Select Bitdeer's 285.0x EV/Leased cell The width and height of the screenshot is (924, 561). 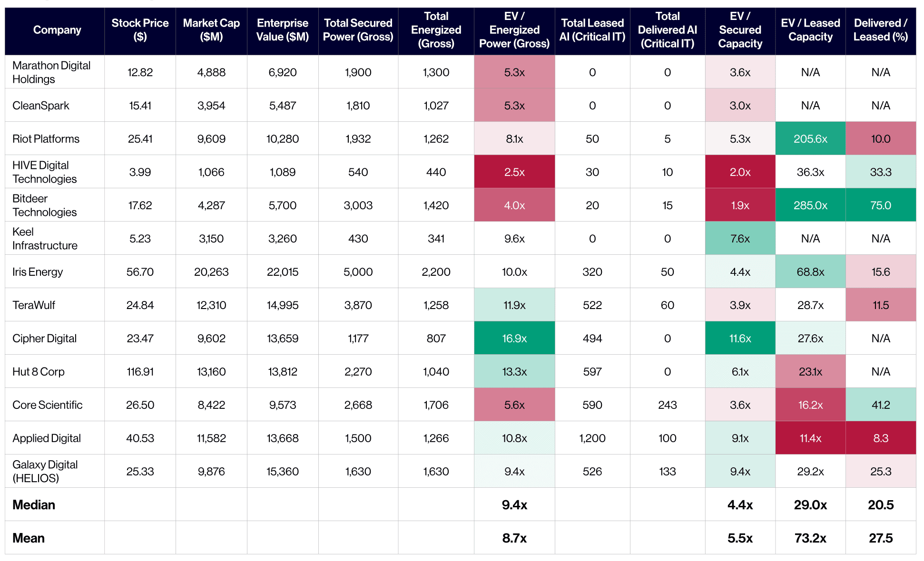point(810,205)
